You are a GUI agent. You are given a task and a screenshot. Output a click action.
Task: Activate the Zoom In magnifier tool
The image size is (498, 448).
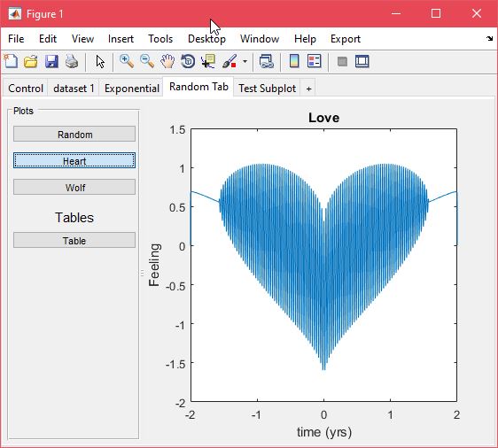(127, 61)
